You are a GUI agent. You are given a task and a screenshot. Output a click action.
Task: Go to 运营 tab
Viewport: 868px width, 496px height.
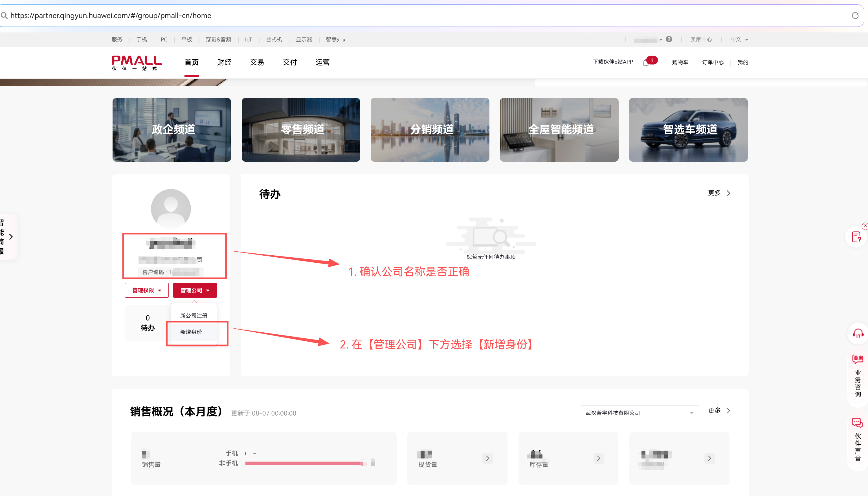[x=322, y=62]
